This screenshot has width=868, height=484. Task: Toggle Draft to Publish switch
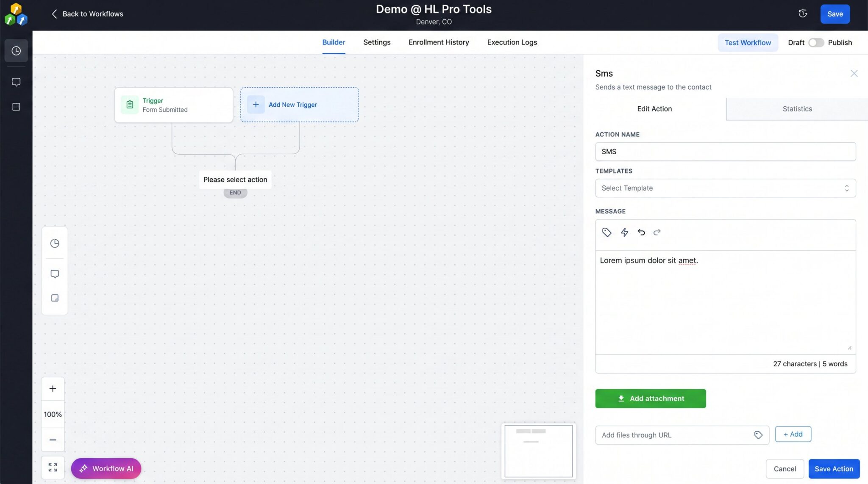(x=816, y=43)
